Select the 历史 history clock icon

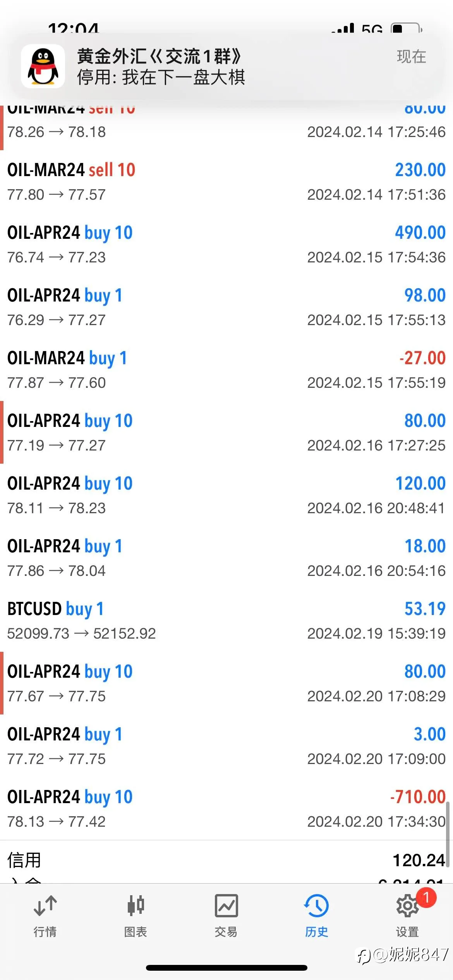316,906
